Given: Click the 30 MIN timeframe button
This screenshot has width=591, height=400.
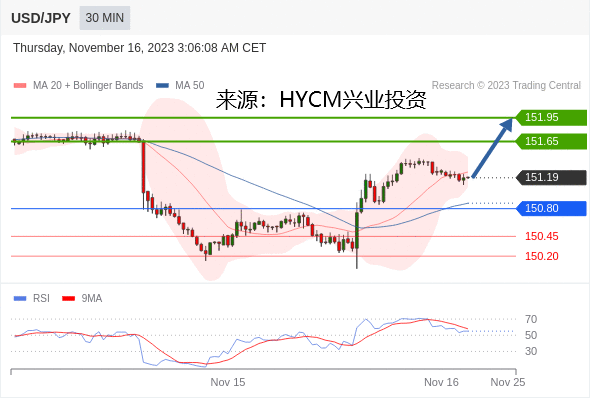Looking at the screenshot, I should pyautogui.click(x=104, y=18).
